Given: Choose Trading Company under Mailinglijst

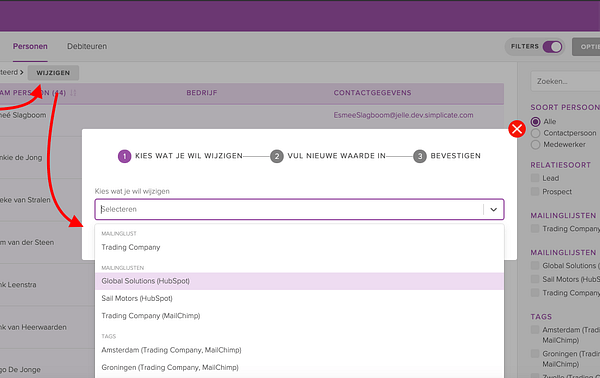Looking at the screenshot, I should click(x=299, y=247).
